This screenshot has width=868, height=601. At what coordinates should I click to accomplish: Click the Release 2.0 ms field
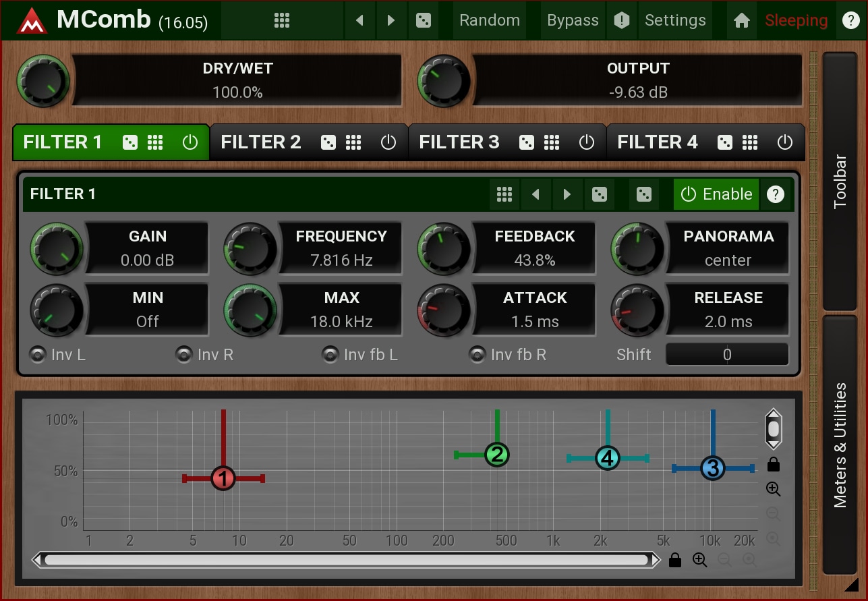tap(728, 310)
